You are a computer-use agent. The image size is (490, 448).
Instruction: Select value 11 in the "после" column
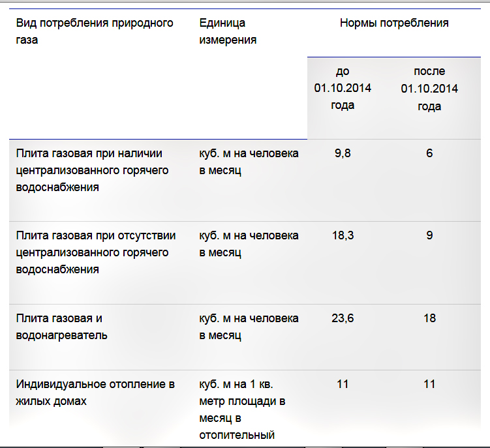429,384
